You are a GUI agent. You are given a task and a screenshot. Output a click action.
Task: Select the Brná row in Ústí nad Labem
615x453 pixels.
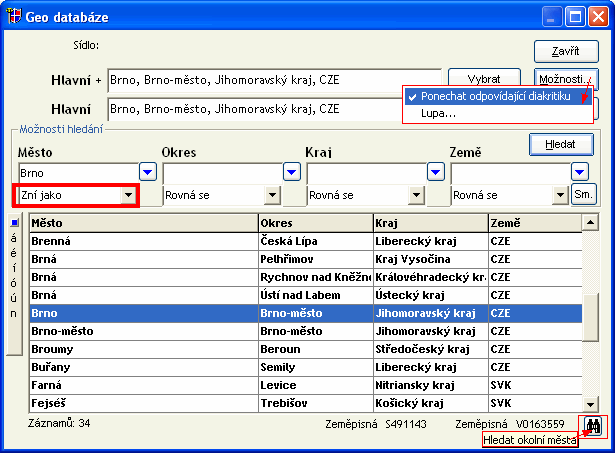point(306,295)
